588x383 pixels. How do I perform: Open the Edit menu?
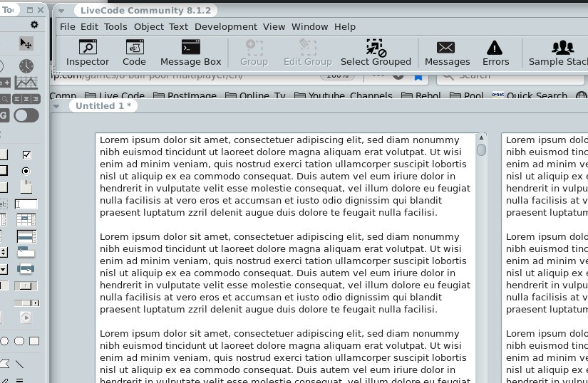coord(89,27)
